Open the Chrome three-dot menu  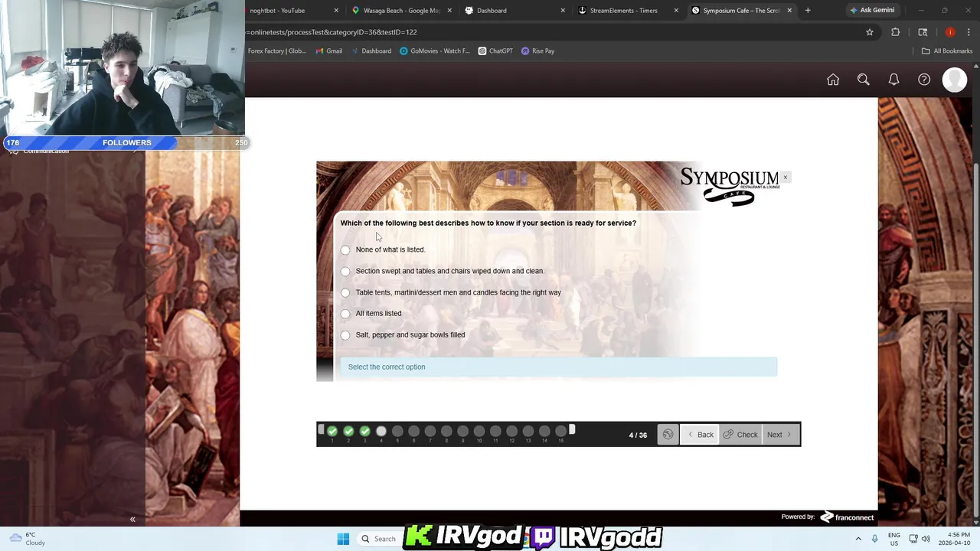coord(969,32)
